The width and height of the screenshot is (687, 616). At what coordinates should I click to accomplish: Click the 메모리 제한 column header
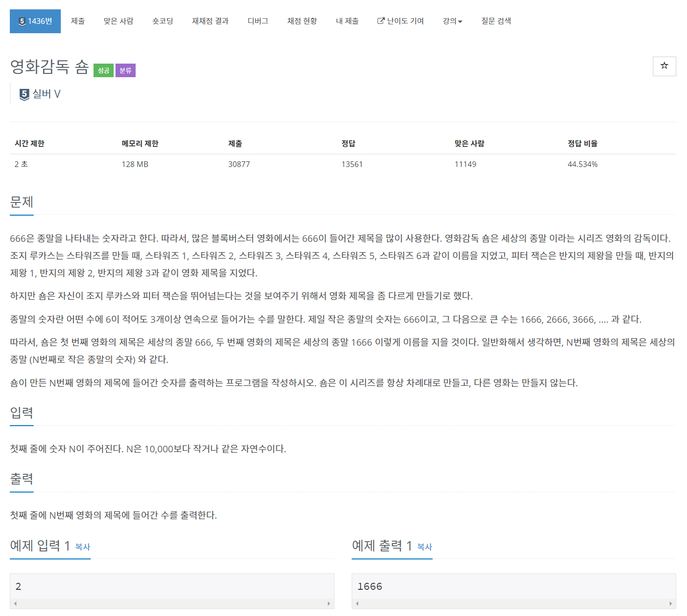(x=140, y=144)
